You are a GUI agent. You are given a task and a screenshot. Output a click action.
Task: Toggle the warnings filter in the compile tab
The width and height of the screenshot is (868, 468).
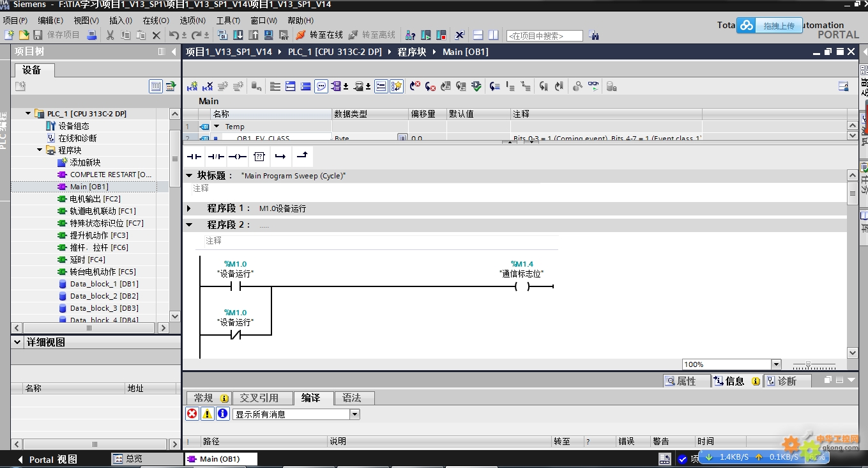pos(207,414)
